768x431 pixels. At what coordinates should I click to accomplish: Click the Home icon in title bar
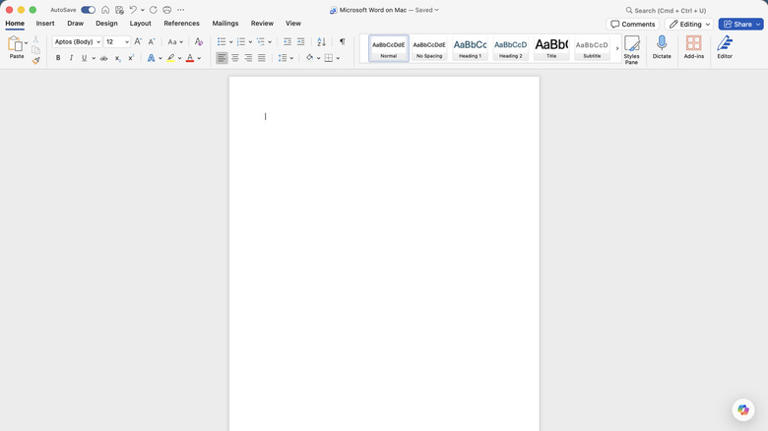click(105, 10)
